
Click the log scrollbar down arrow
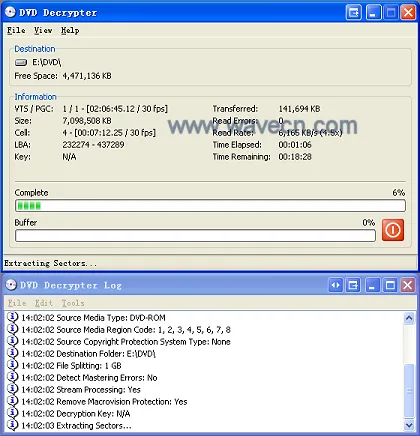[x=409, y=425]
